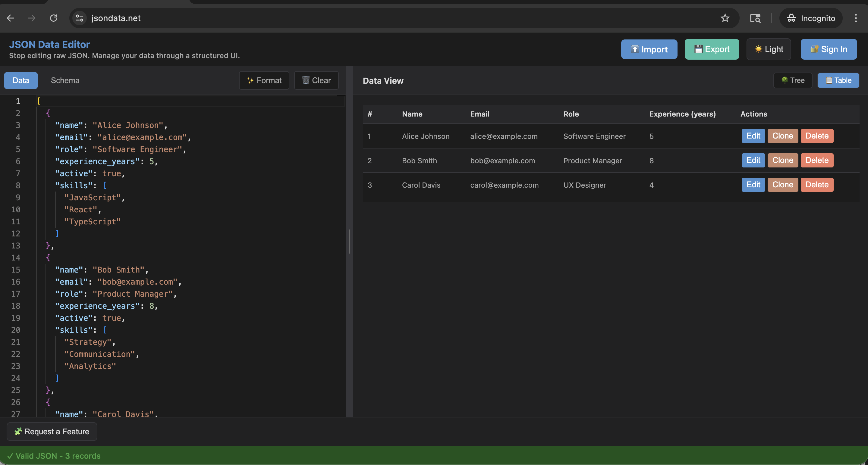This screenshot has width=868, height=465.
Task: Click the browser back arrow
Action: [11, 18]
